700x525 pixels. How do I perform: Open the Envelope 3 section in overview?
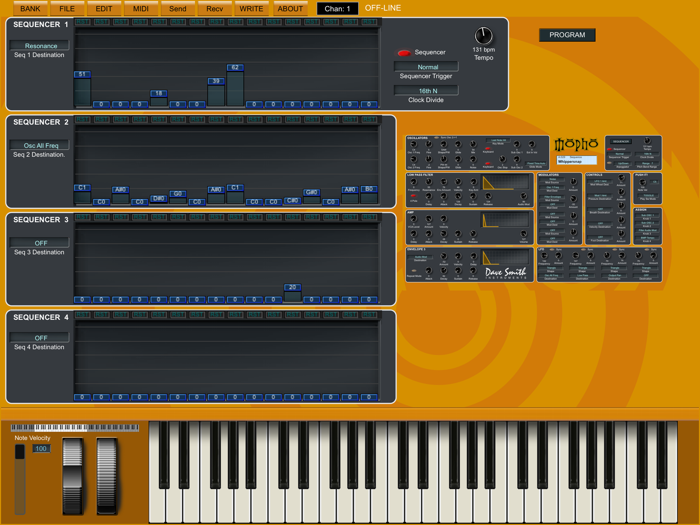[470, 265]
